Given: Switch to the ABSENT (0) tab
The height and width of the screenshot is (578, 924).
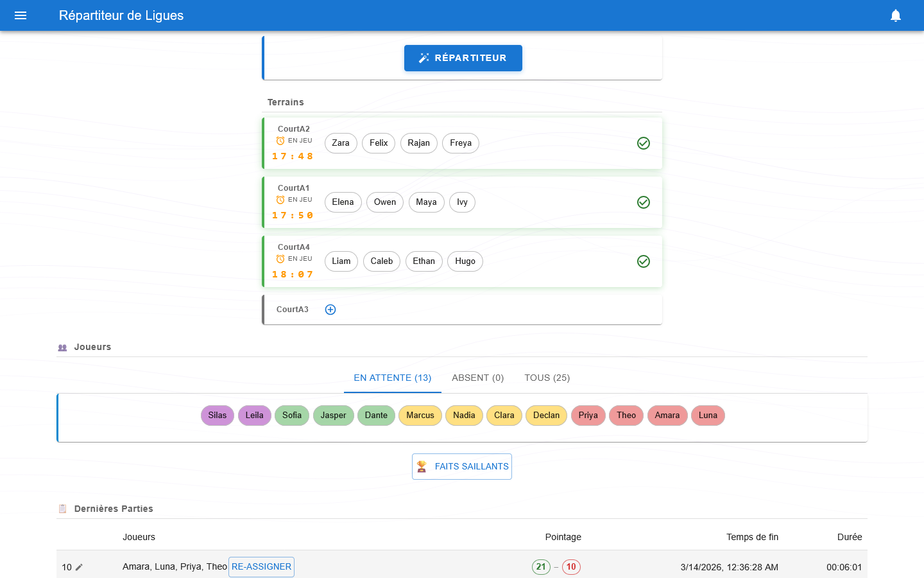Looking at the screenshot, I should coord(477,378).
